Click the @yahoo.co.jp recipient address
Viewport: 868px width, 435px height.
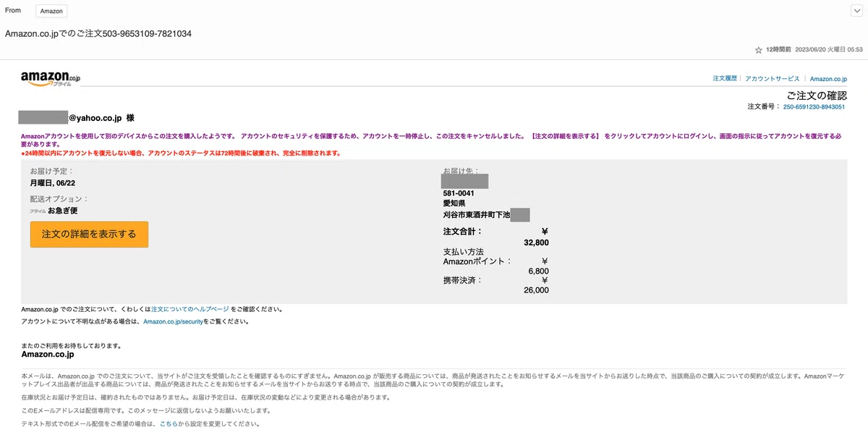(x=96, y=117)
